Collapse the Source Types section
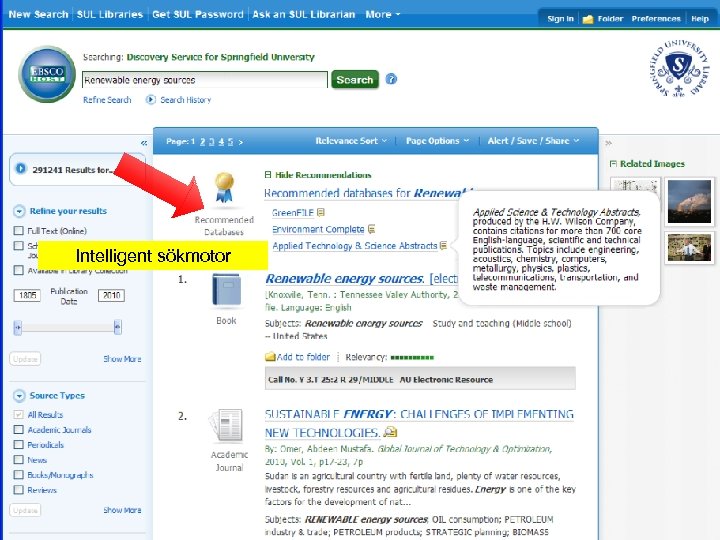The image size is (720, 540). pyautogui.click(x=19, y=395)
